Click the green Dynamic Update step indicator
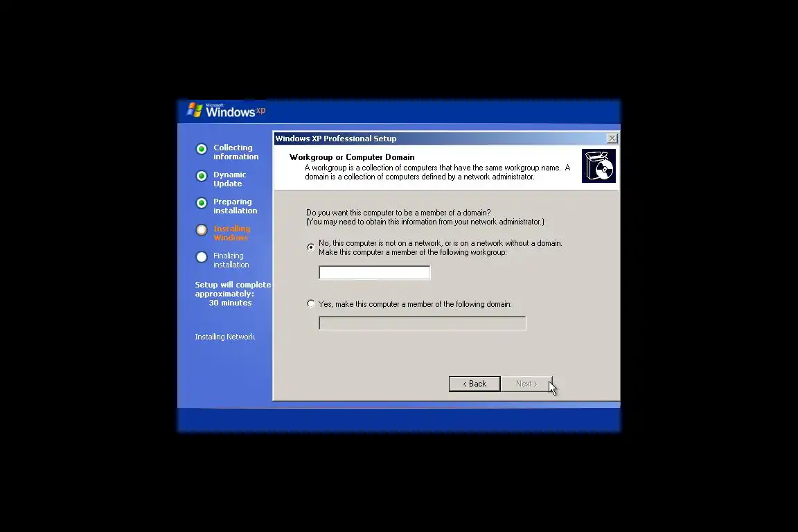Image resolution: width=798 pixels, height=532 pixels. pyautogui.click(x=202, y=176)
